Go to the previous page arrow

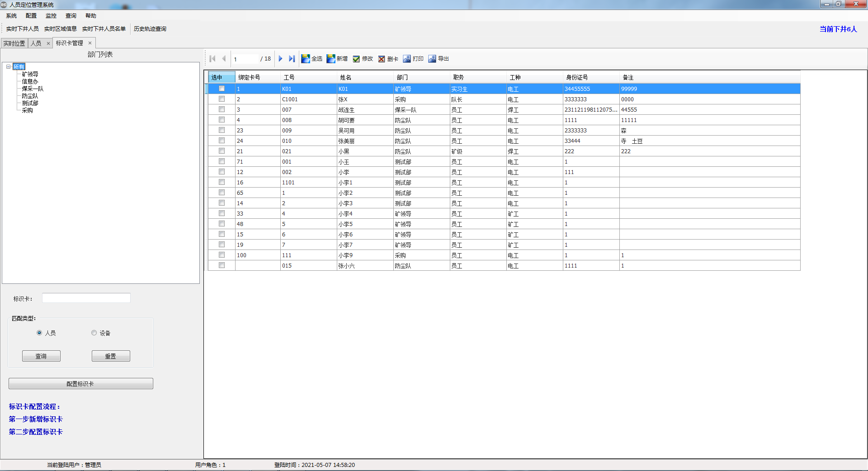[x=224, y=59]
